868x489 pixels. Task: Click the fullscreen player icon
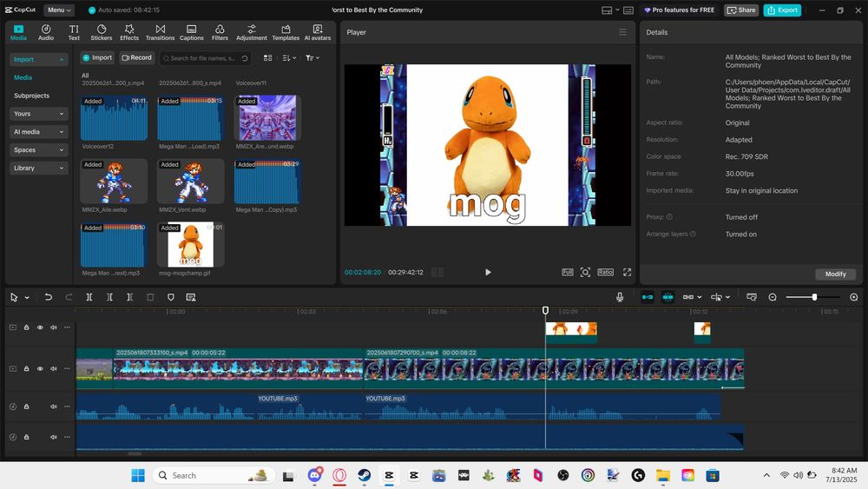click(627, 272)
